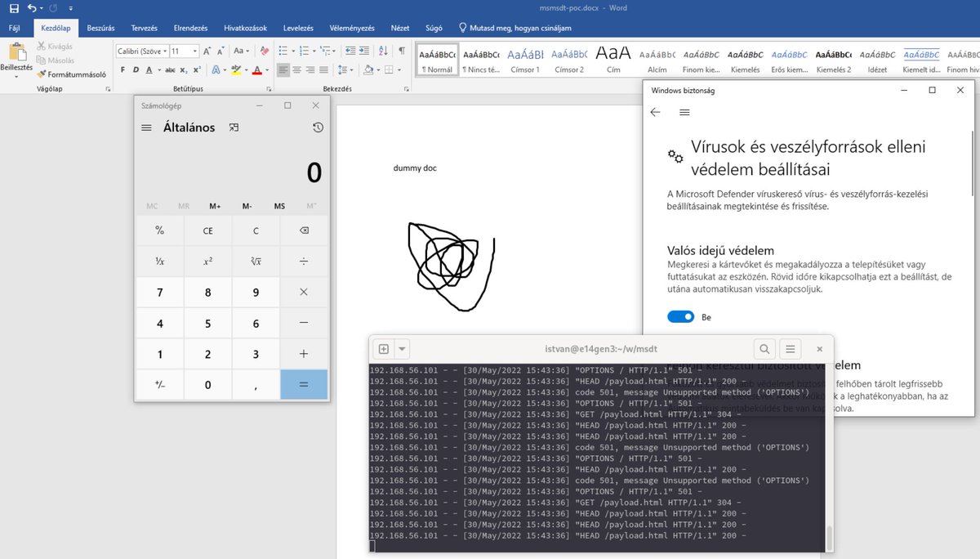The image size is (980, 559).
Task: Apply italic using the D icon
Action: pos(136,69)
